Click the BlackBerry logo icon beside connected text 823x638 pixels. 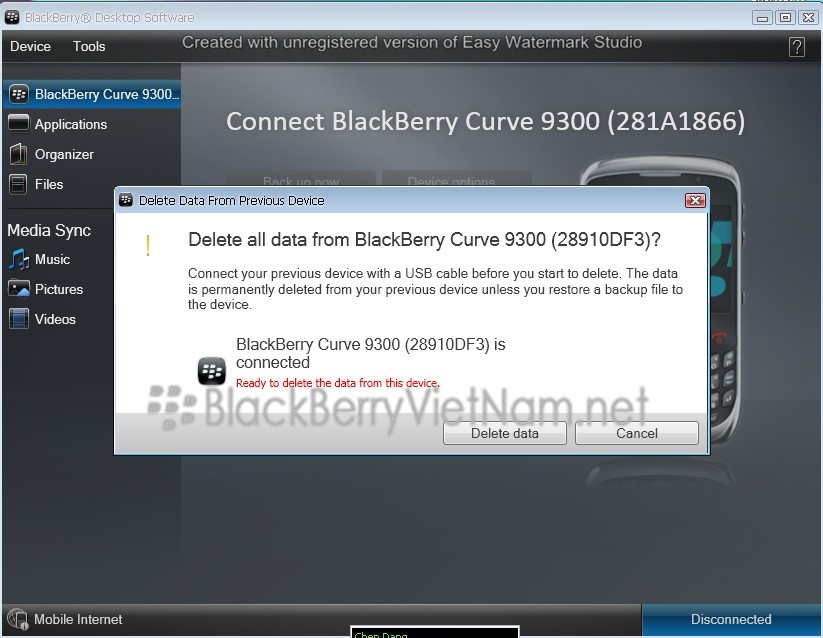click(x=212, y=371)
